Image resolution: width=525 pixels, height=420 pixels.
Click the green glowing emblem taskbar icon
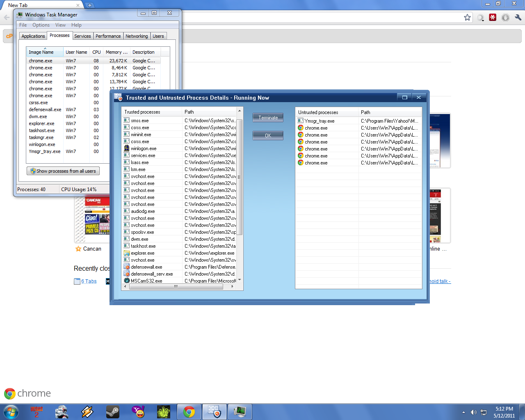pos(164,412)
